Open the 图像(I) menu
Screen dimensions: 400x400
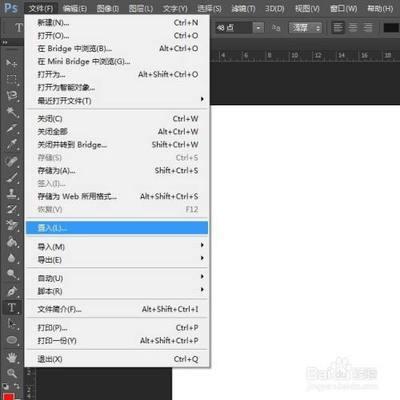108,8
